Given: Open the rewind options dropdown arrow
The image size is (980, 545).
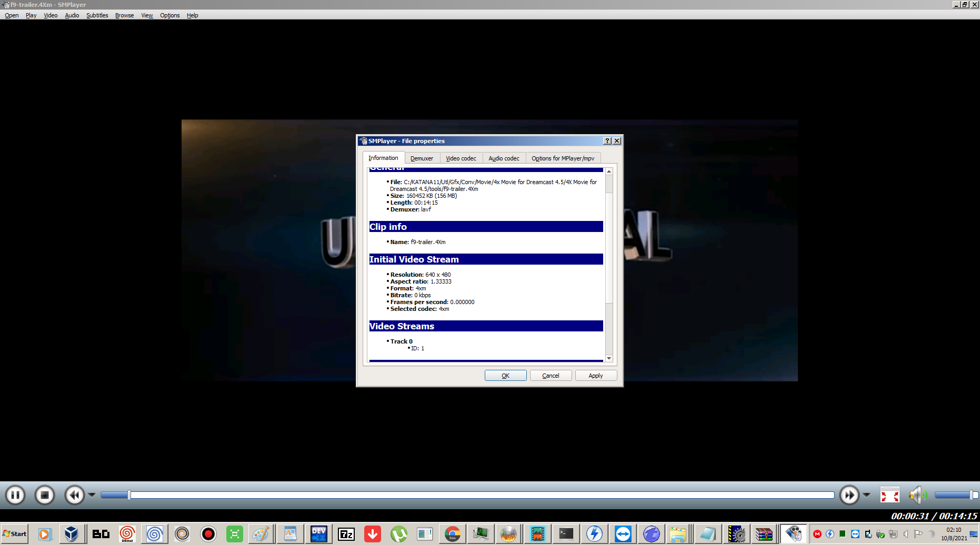Looking at the screenshot, I should coord(92,495).
